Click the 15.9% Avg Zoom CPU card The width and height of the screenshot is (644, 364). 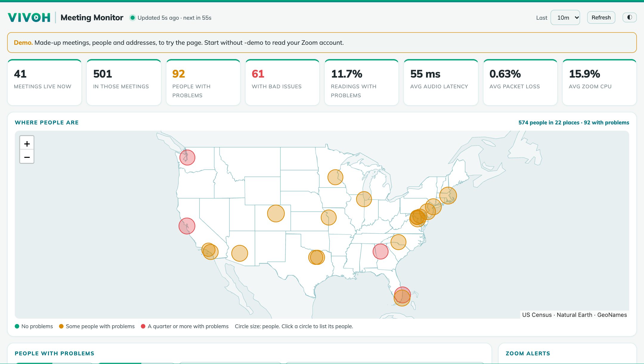(x=599, y=82)
